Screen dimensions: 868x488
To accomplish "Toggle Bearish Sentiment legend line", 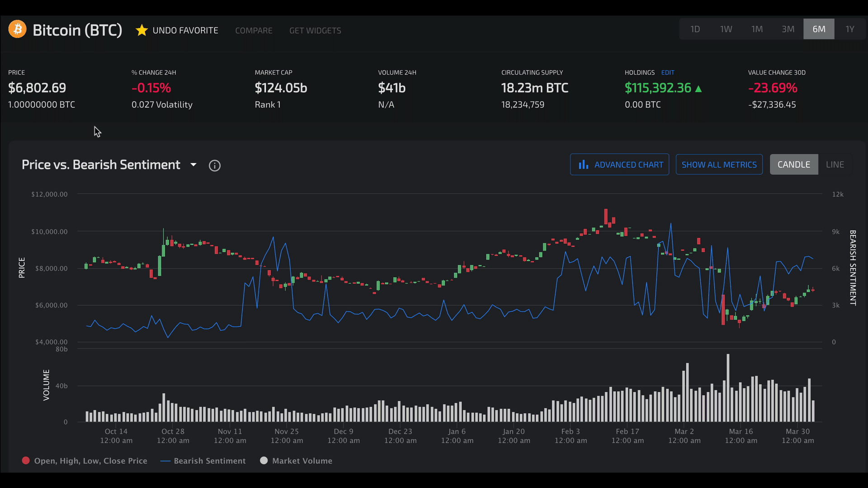I will pos(203,460).
